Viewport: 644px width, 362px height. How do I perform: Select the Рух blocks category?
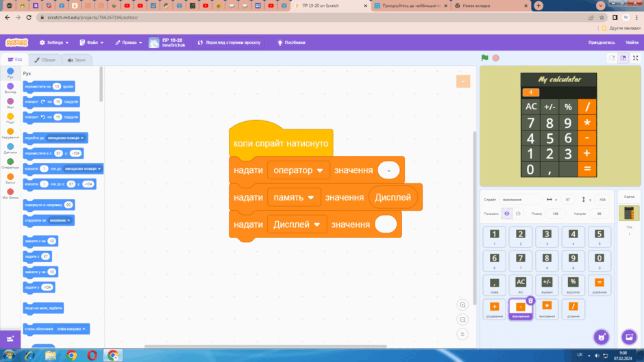pos(10,73)
